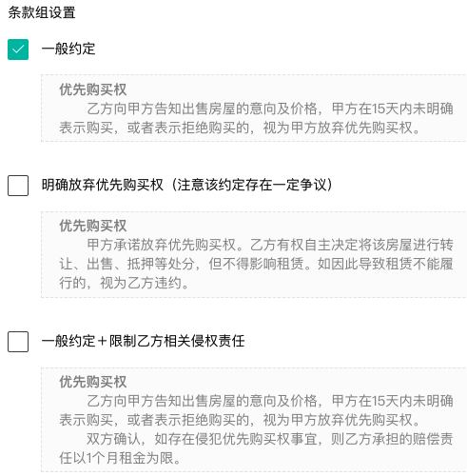
Task: Click the 让、出售、抵押等处分 line
Action: tap(256, 264)
